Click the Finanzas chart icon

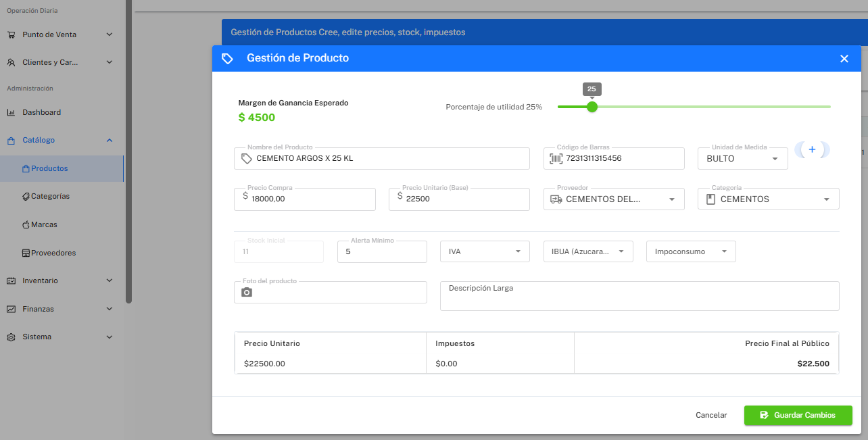11,309
